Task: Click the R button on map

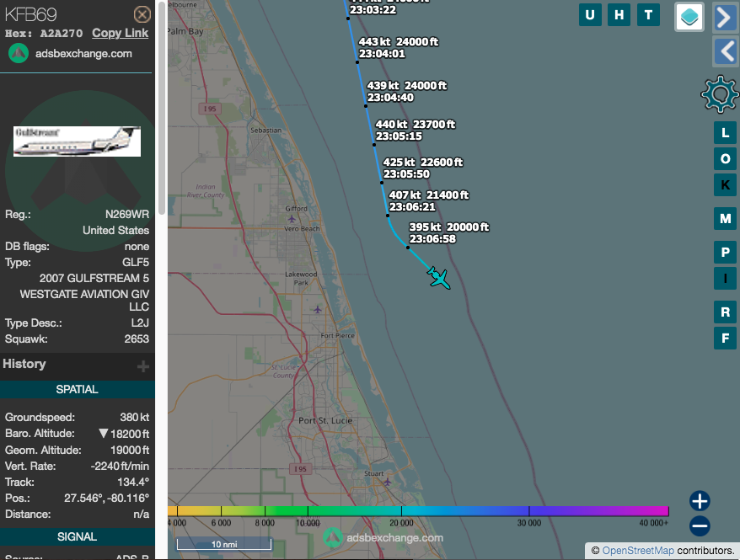Action: coord(725,312)
